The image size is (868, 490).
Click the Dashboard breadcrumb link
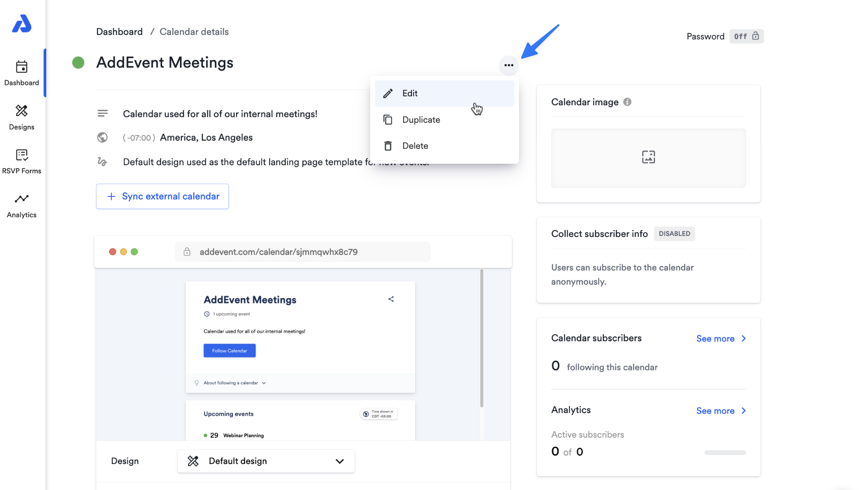tap(119, 32)
